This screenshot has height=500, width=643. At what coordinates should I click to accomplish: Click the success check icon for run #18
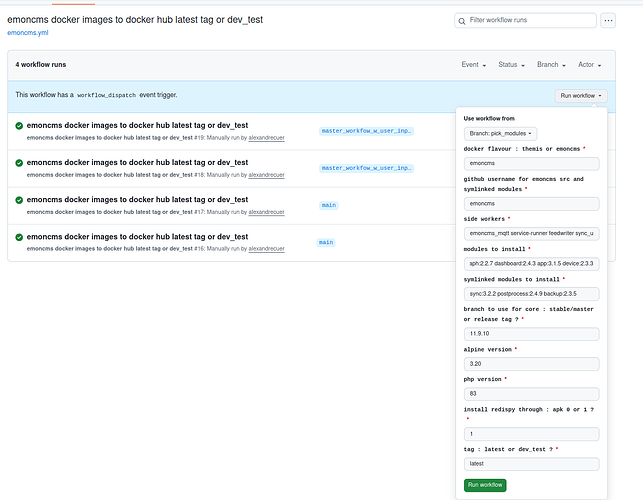click(x=19, y=162)
